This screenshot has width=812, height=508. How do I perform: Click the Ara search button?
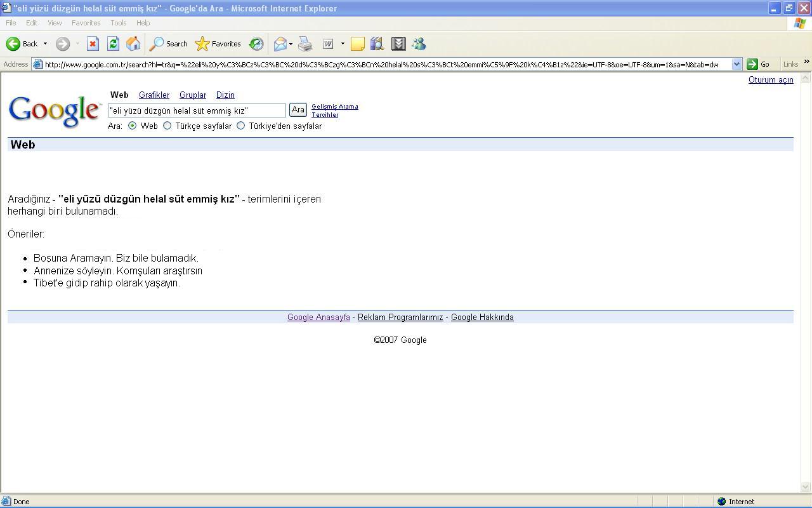[298, 110]
